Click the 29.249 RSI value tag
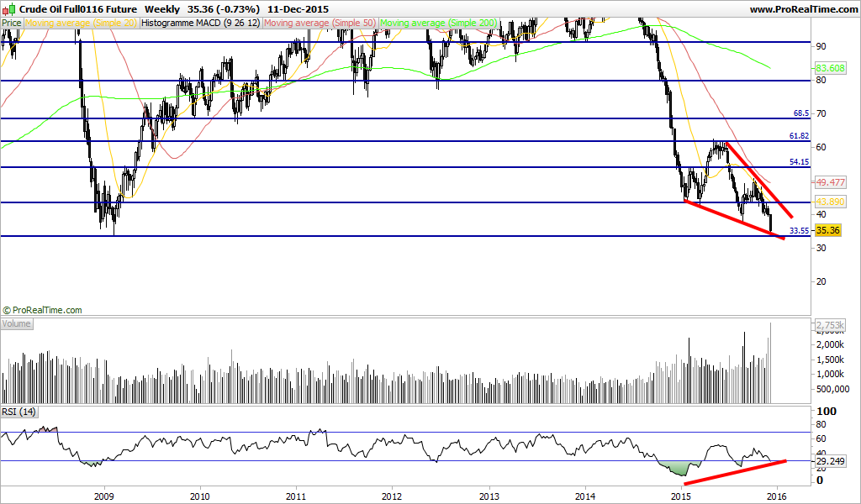The height and width of the screenshot is (504, 861). pos(830,461)
